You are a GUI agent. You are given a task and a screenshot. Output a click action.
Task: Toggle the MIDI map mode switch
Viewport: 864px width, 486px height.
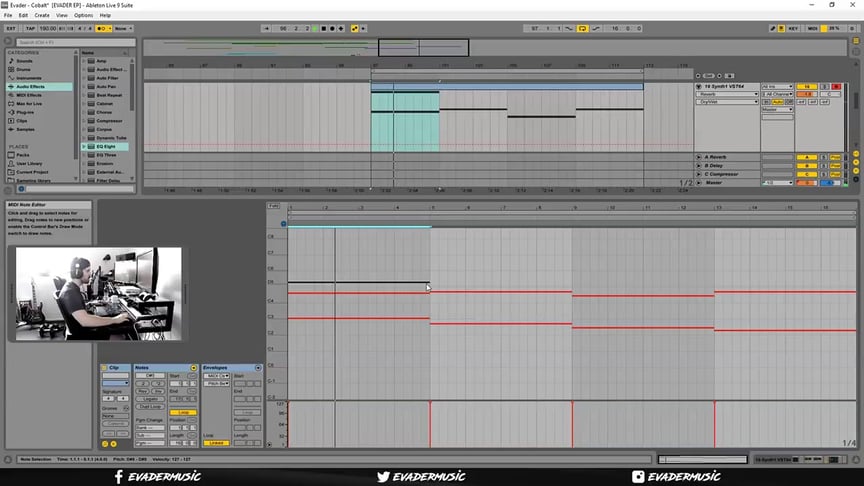812,29
